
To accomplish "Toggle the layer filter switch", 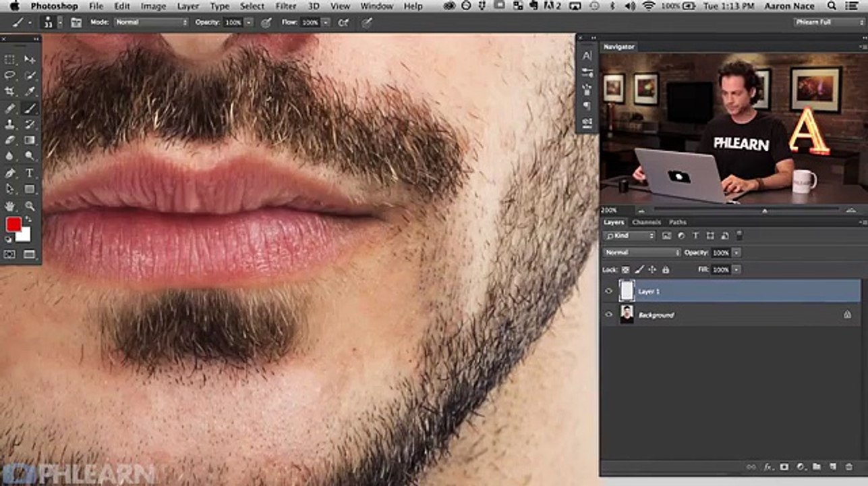I will pyautogui.click(x=740, y=235).
